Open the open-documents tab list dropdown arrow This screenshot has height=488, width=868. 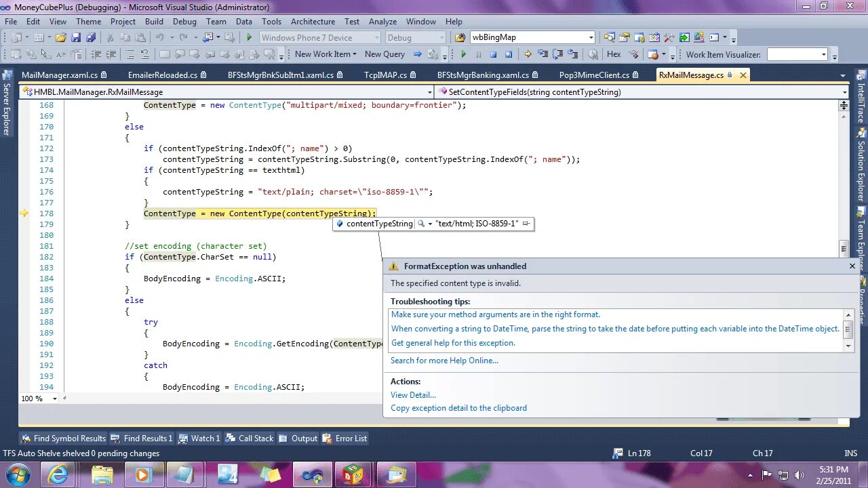click(x=844, y=75)
